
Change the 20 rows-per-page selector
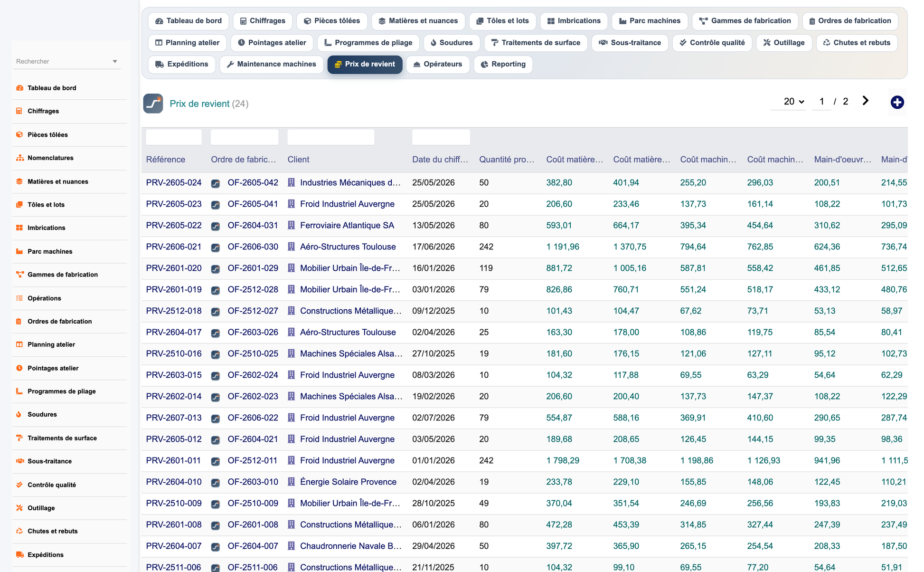click(x=789, y=102)
